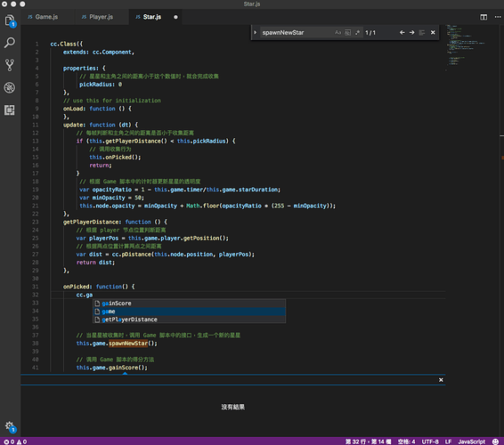The width and height of the screenshot is (504, 445).
Task: Open the Extensions view
Action: [10, 109]
